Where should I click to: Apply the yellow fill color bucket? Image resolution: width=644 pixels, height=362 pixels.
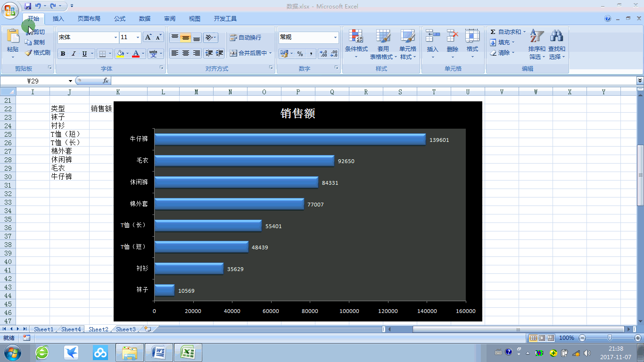(121, 54)
